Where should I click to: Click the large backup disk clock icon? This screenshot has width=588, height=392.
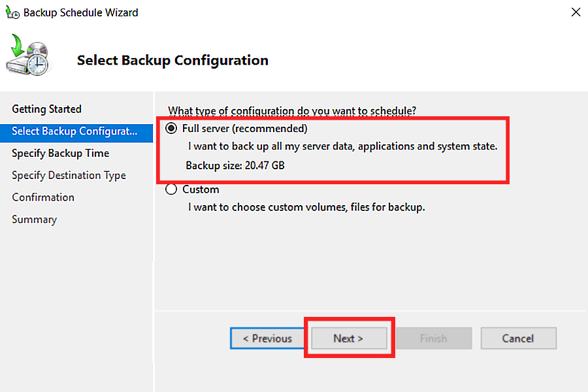pos(27,55)
